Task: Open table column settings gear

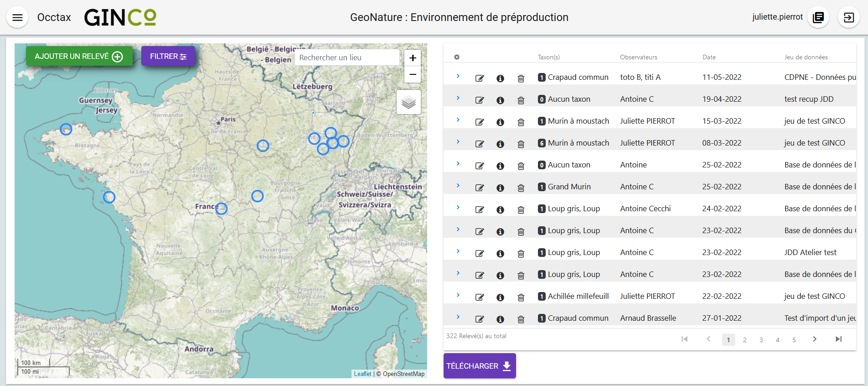Action: coord(457,57)
